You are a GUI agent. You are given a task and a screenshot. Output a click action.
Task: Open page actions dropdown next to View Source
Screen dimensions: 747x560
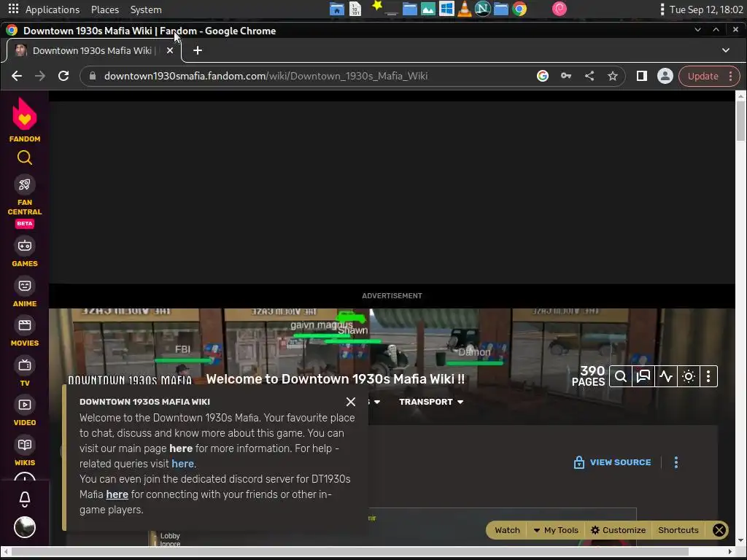(676, 462)
